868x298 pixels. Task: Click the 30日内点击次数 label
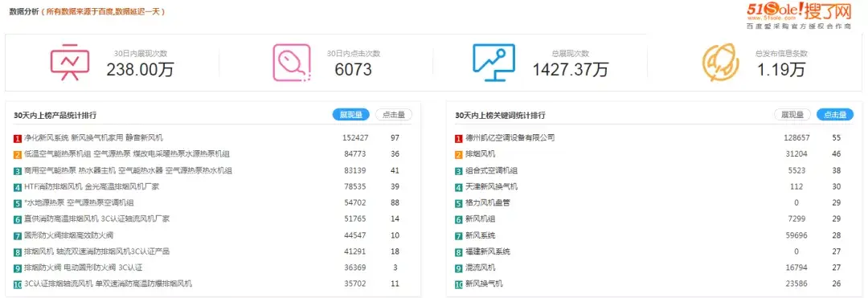[354, 54]
